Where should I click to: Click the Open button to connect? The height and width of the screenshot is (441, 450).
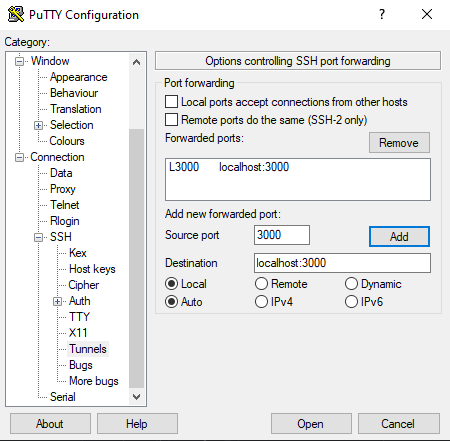pyautogui.click(x=311, y=424)
